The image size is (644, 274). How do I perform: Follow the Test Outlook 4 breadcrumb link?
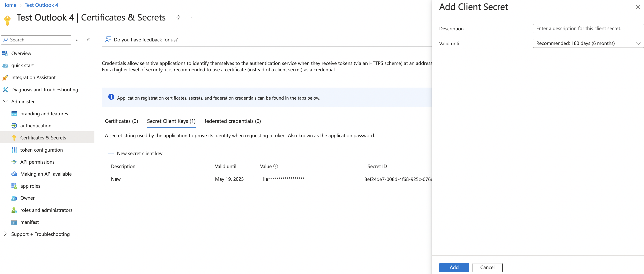(x=41, y=5)
